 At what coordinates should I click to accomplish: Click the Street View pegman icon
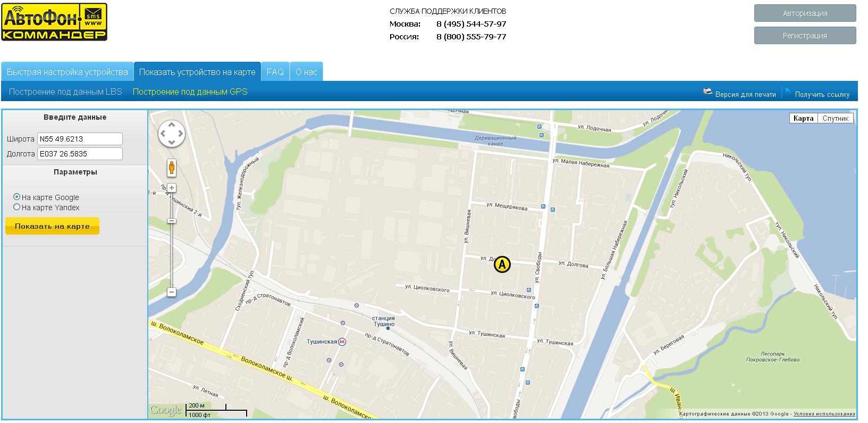coord(171,168)
